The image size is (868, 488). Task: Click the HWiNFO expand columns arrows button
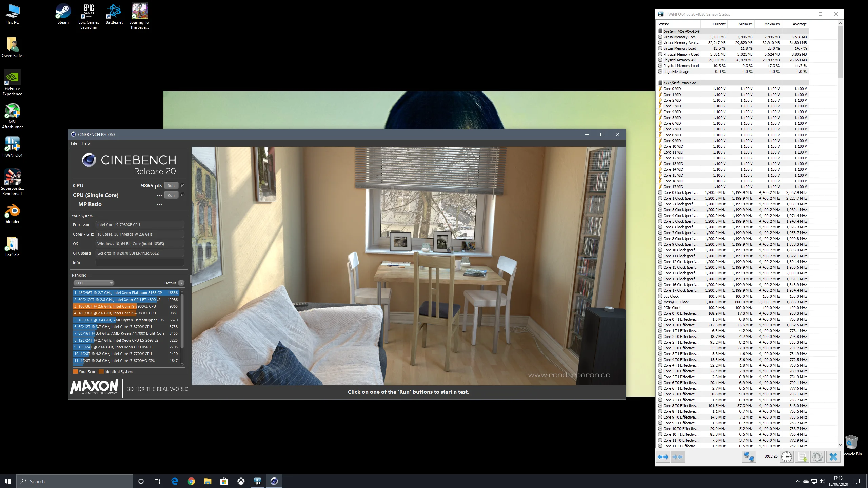coord(663,456)
